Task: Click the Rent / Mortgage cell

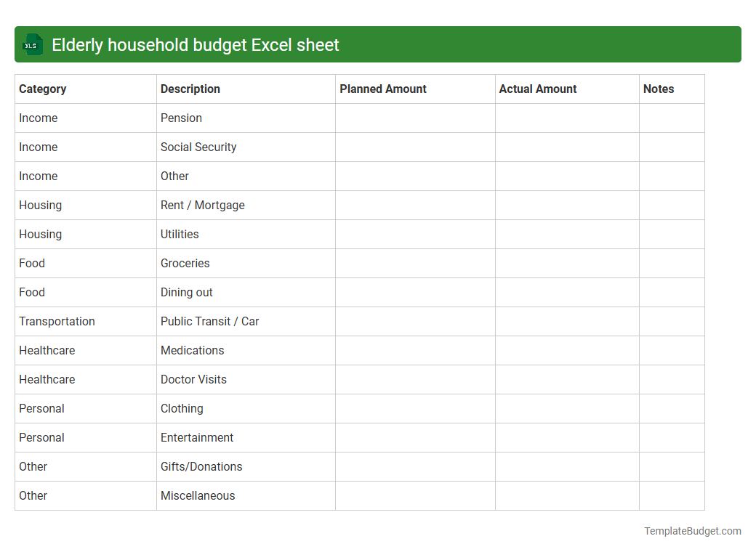Action: [203, 205]
